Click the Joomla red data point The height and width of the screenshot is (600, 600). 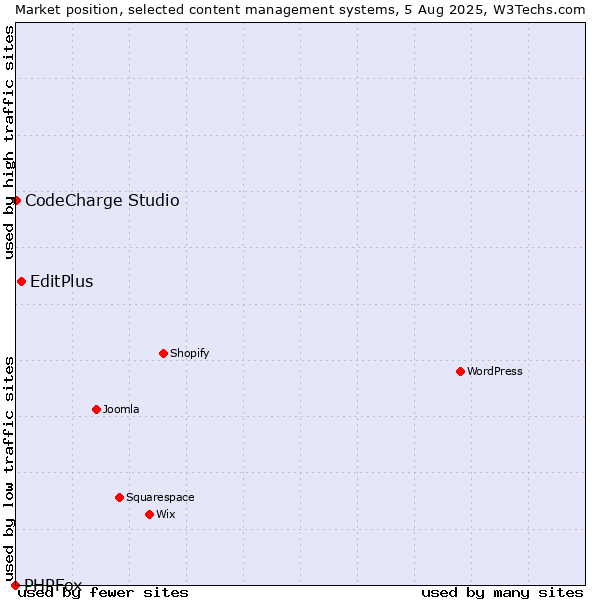pyautogui.click(x=96, y=409)
